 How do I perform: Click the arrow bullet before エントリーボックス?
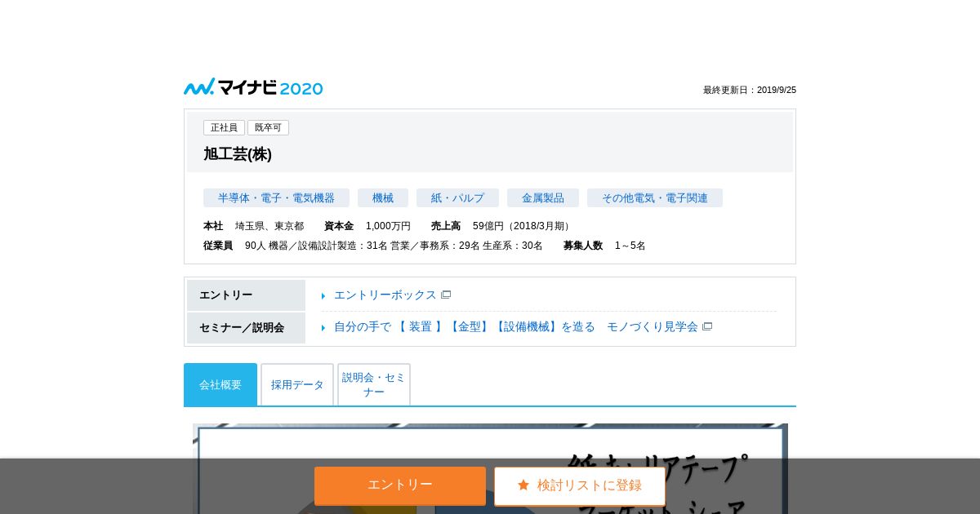[x=323, y=296]
